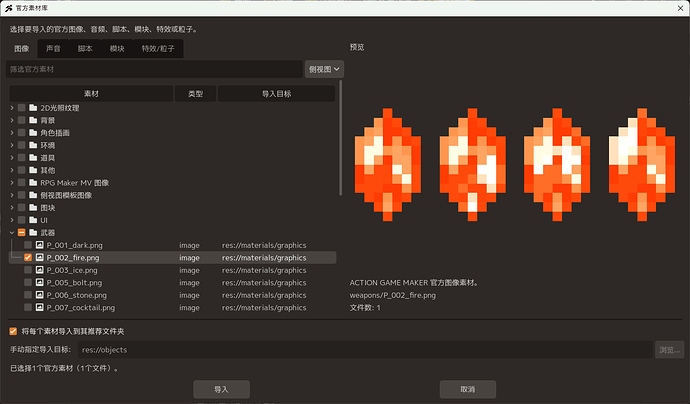The height and width of the screenshot is (404, 690).
Task: Click the asset list vertical scrollbar
Action: pyautogui.click(x=341, y=138)
